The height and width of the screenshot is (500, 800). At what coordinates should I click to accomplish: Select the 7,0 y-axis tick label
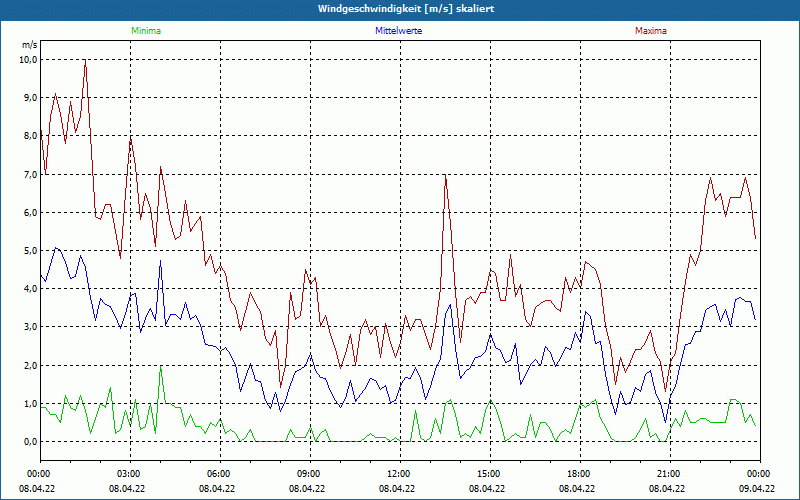pyautogui.click(x=30, y=174)
